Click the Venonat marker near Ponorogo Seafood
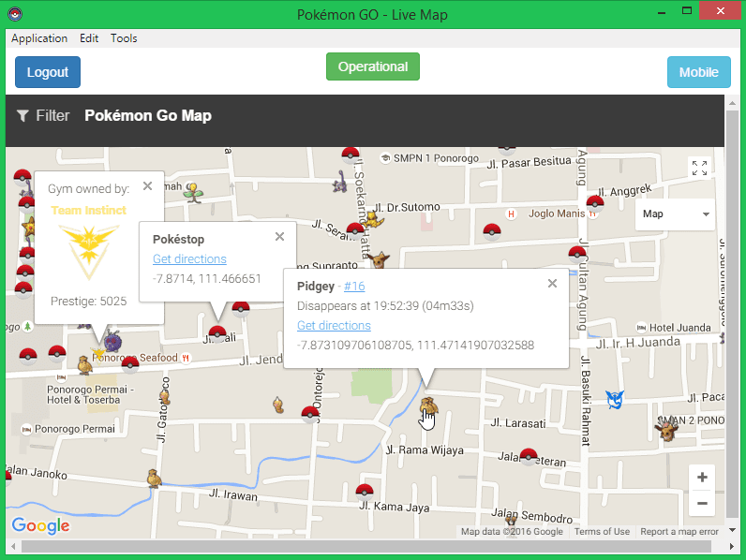The width and height of the screenshot is (746, 560). [x=112, y=341]
